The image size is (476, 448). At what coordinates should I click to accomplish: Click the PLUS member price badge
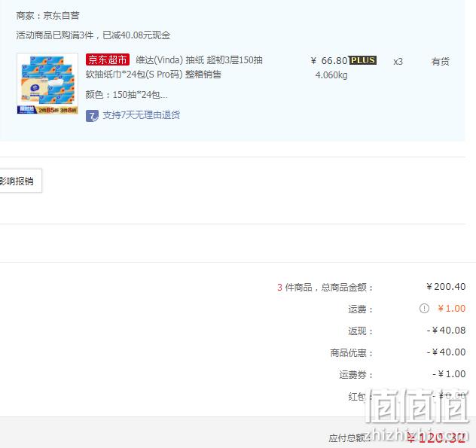(x=363, y=60)
